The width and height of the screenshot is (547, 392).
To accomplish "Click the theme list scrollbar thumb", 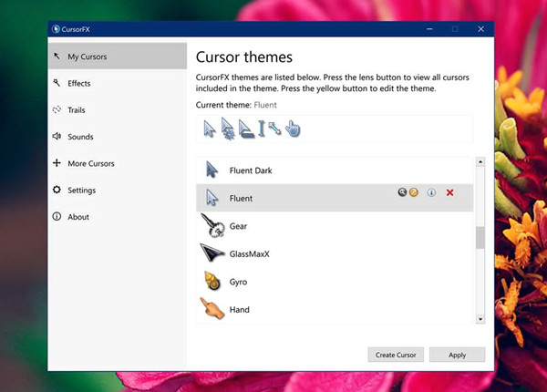I will [480, 238].
